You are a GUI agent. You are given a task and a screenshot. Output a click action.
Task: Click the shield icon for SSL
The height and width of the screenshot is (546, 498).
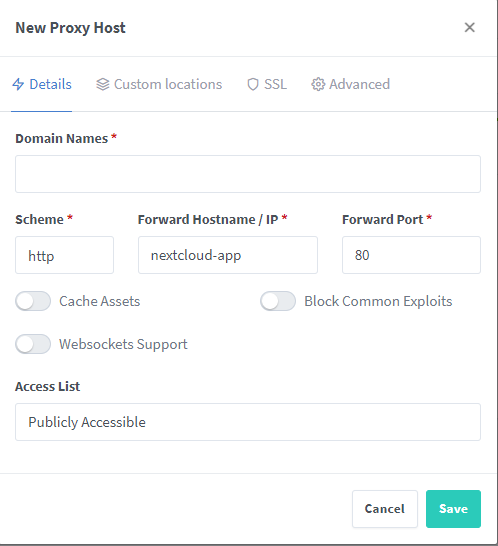[253, 84]
